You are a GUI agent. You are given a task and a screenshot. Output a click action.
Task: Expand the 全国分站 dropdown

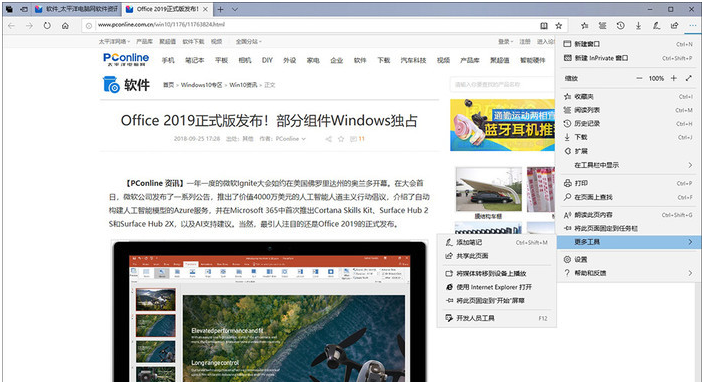pos(248,42)
